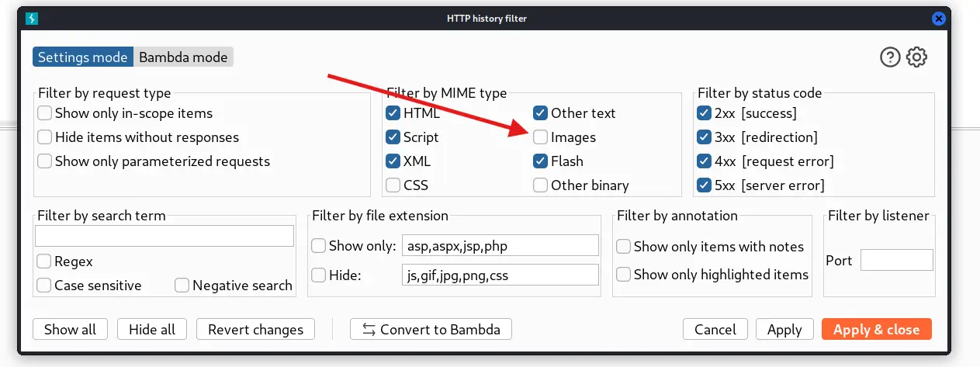Image resolution: width=980 pixels, height=367 pixels.
Task: Click the Show all button
Action: [70, 329]
